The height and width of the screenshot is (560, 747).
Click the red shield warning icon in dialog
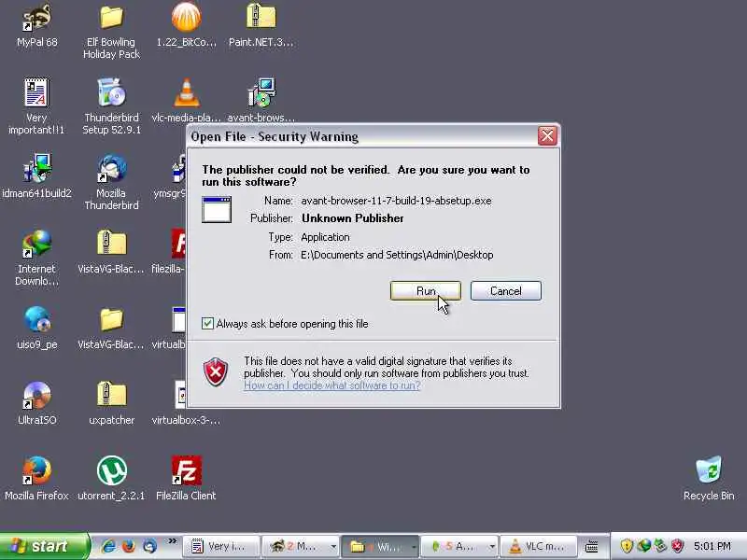click(216, 371)
